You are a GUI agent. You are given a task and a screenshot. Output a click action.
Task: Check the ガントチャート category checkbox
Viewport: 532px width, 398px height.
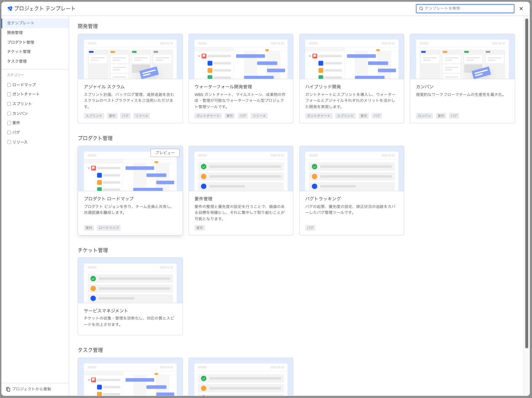tap(9, 94)
